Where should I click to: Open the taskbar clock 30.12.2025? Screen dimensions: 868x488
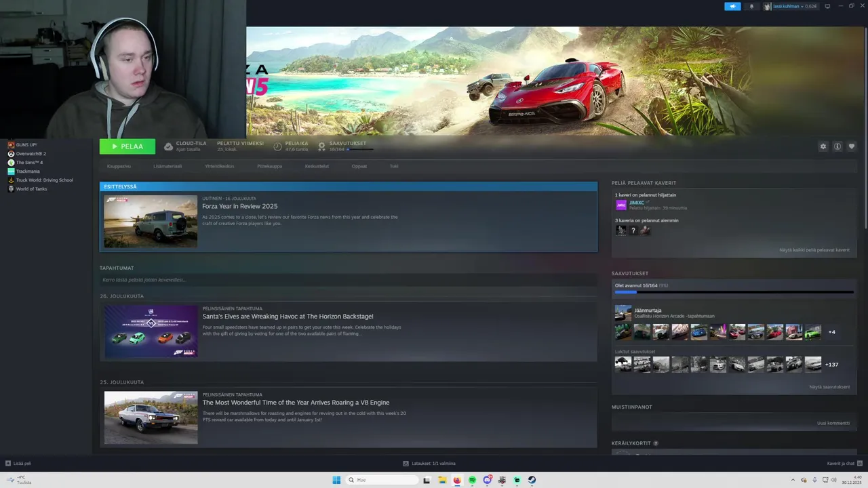coord(852,480)
